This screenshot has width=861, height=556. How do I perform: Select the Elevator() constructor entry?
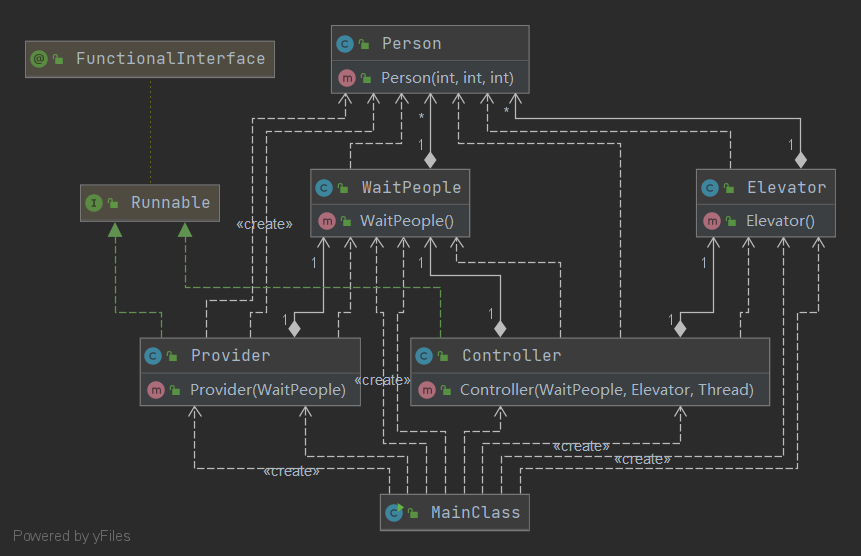point(780,221)
